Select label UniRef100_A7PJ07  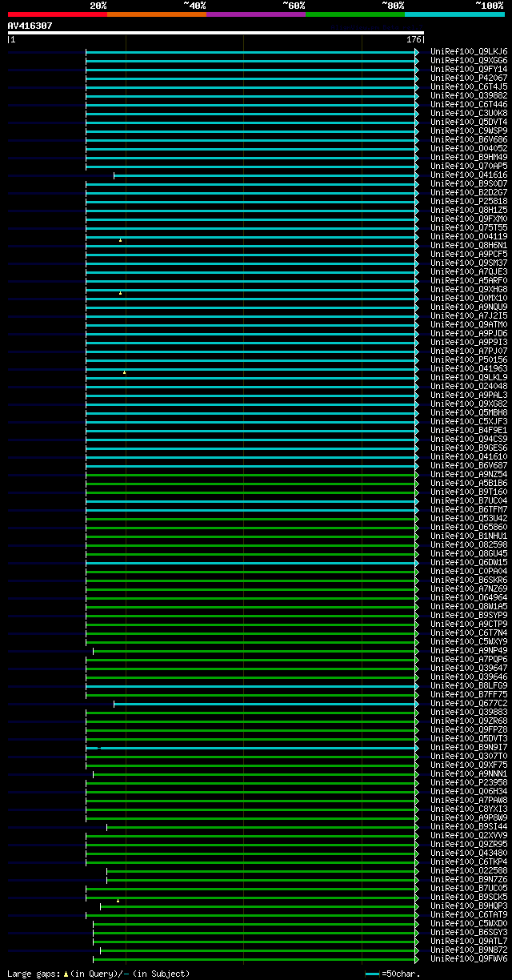click(469, 351)
